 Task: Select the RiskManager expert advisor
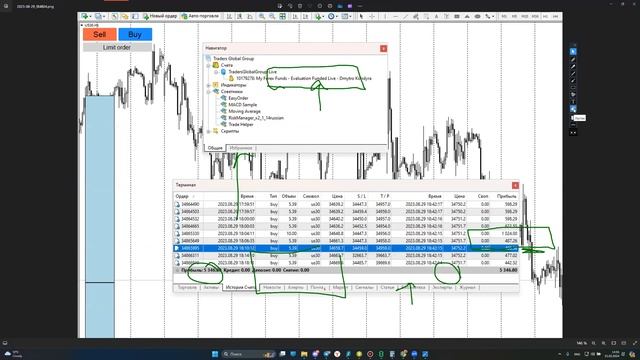coord(256,118)
